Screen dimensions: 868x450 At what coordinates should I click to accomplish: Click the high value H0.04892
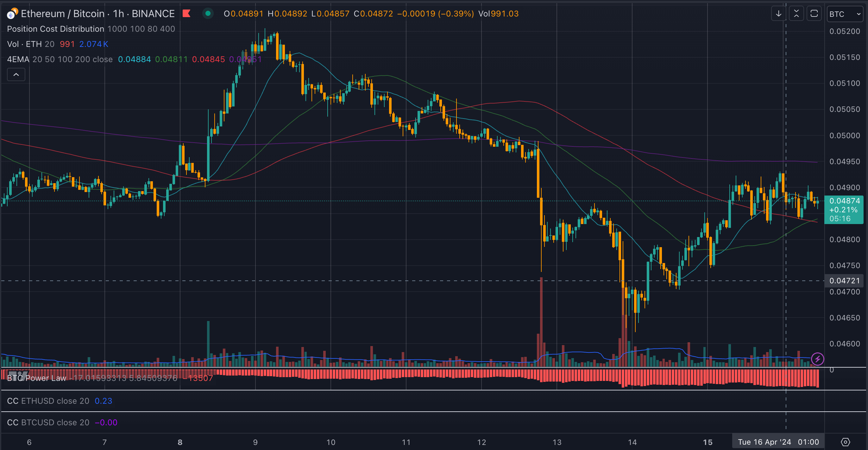tap(287, 14)
